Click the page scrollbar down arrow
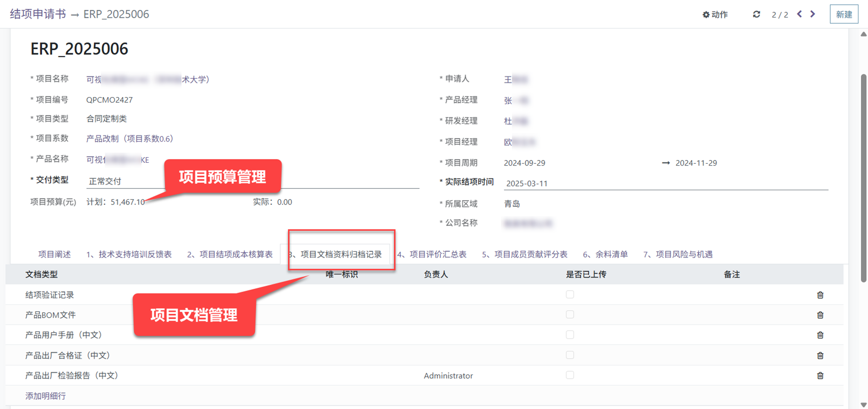This screenshot has width=868, height=409. coord(863,405)
